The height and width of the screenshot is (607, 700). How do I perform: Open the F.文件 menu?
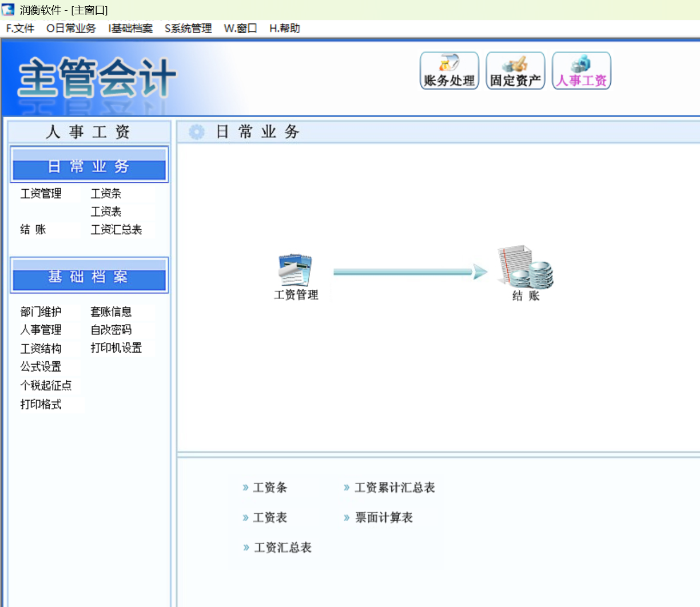(x=20, y=29)
